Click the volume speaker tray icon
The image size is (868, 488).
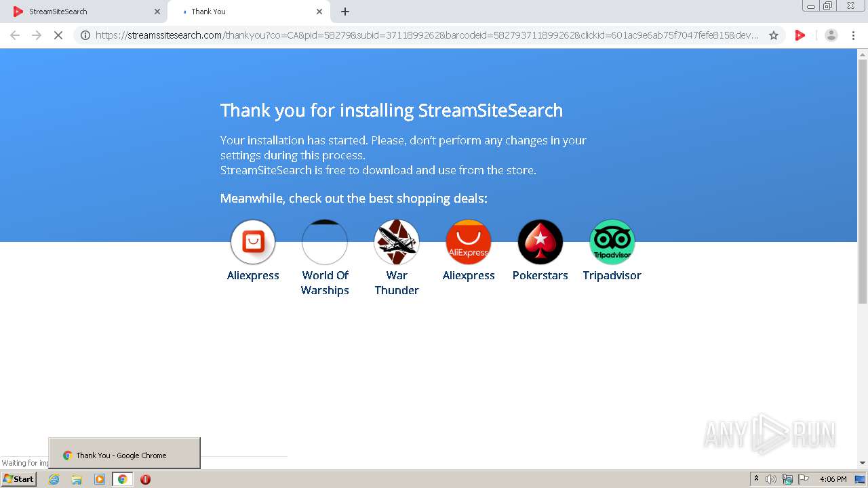coord(771,479)
